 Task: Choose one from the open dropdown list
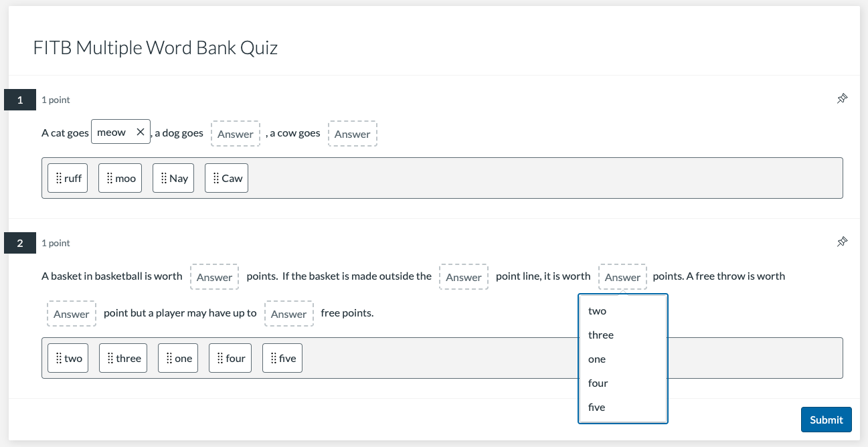(596, 359)
